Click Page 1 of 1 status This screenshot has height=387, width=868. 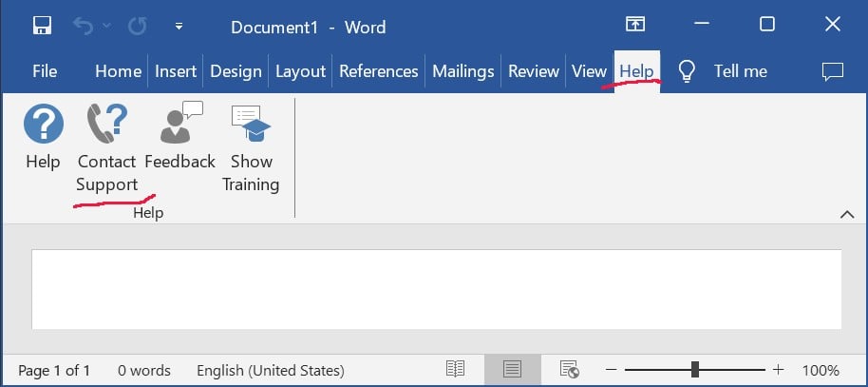(x=54, y=371)
